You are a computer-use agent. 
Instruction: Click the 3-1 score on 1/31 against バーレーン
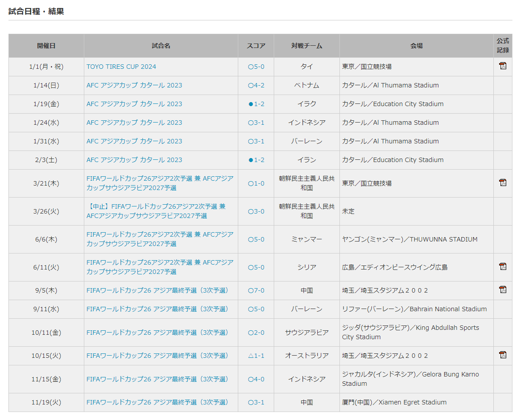(256, 141)
